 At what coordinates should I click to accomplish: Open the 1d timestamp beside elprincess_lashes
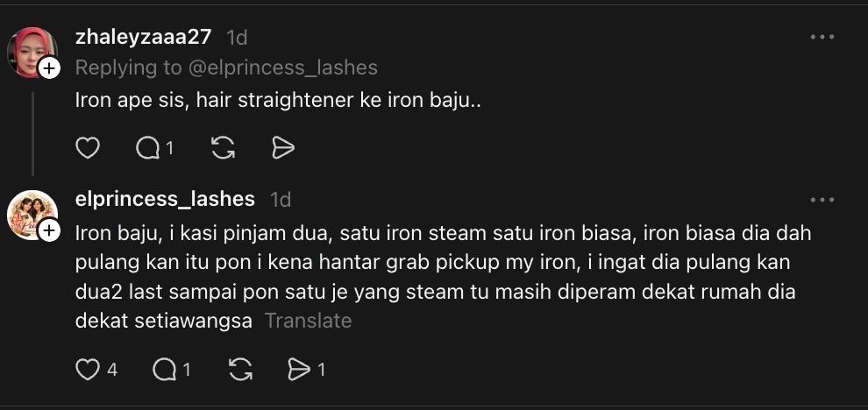281,200
